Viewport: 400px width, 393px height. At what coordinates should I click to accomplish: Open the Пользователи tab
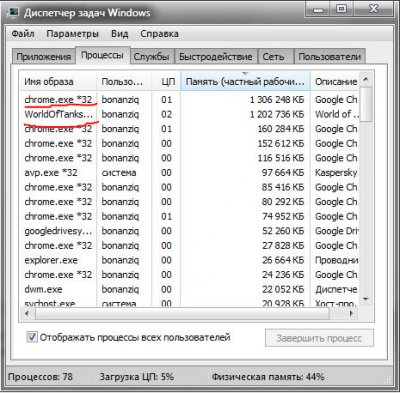tap(330, 57)
